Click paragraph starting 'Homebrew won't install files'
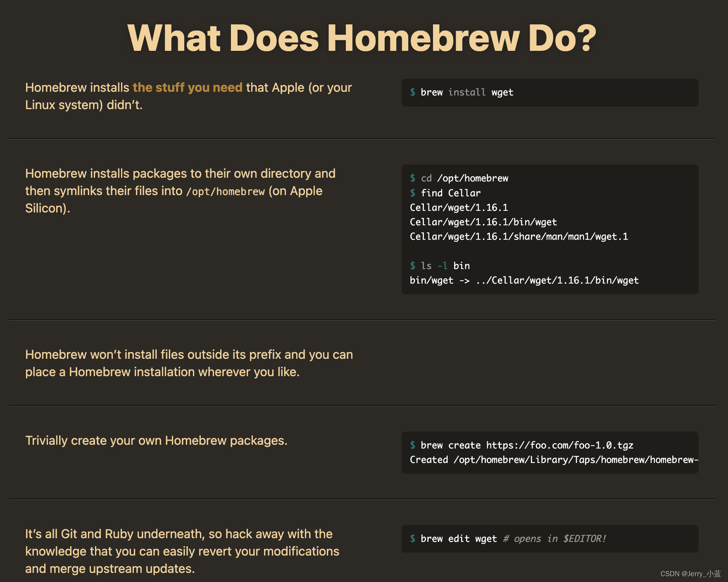728x582 pixels. tap(189, 363)
